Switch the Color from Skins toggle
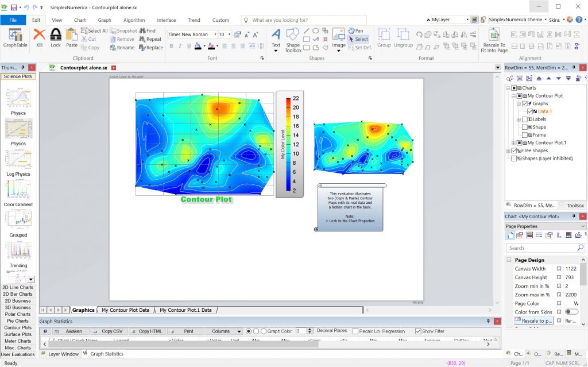 click(x=571, y=312)
